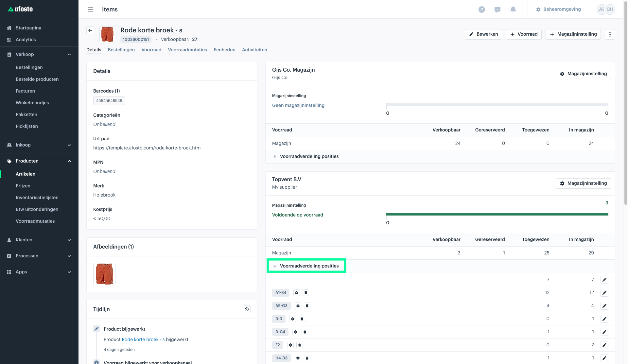The width and height of the screenshot is (628, 364).
Task: Open Picklijsten in the sidebar
Action: [27, 126]
